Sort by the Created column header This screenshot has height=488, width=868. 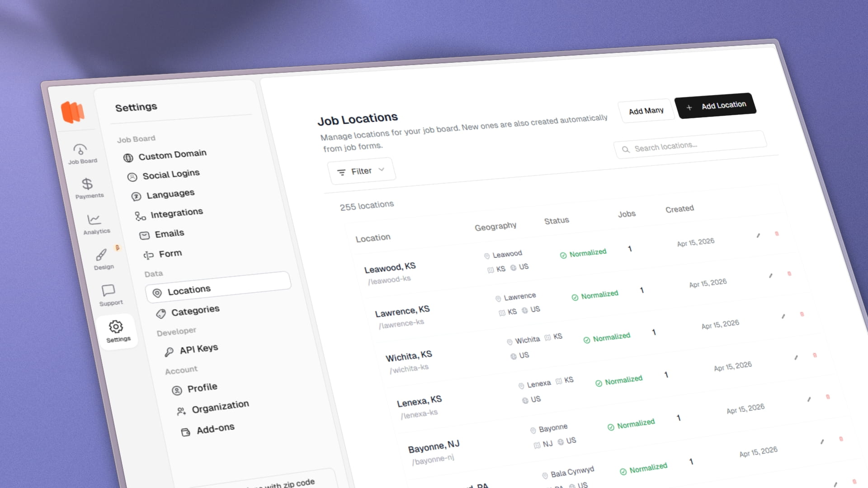click(679, 209)
